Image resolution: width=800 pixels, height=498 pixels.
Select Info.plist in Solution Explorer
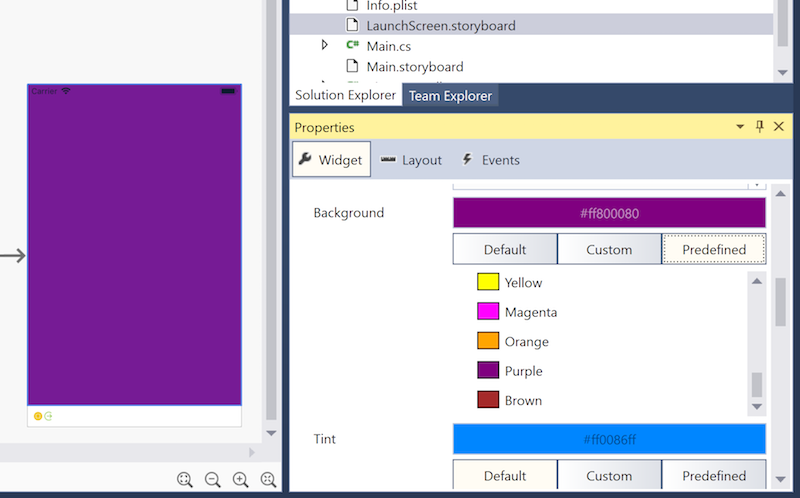click(392, 6)
